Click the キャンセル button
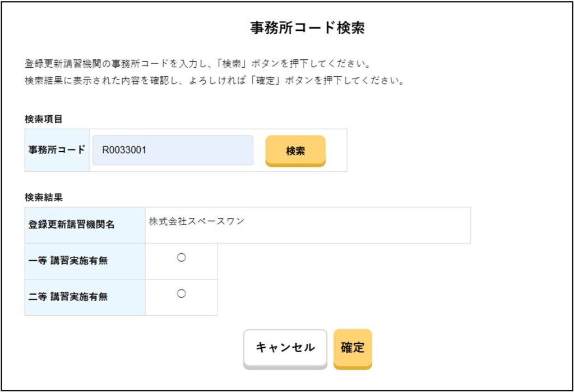 tap(285, 348)
